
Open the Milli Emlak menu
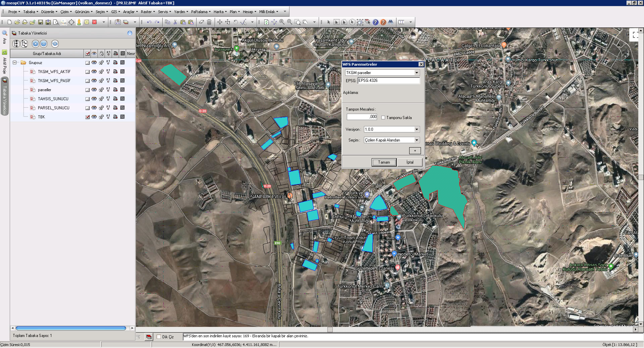(269, 12)
